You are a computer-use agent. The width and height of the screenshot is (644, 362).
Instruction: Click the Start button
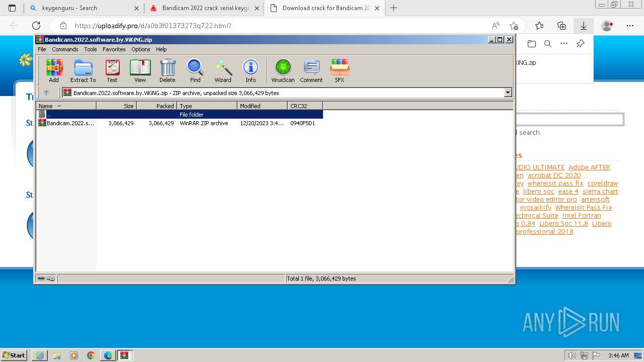click(14, 355)
